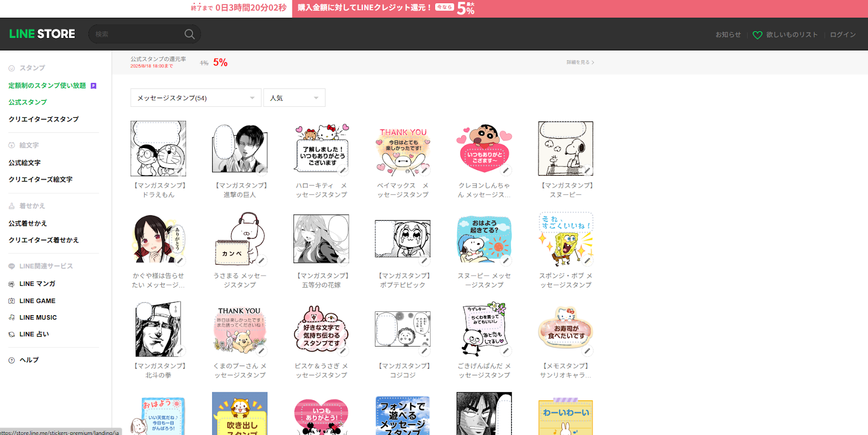This screenshot has height=435, width=868.
Task: Click the お知らせ header link
Action: (728, 35)
